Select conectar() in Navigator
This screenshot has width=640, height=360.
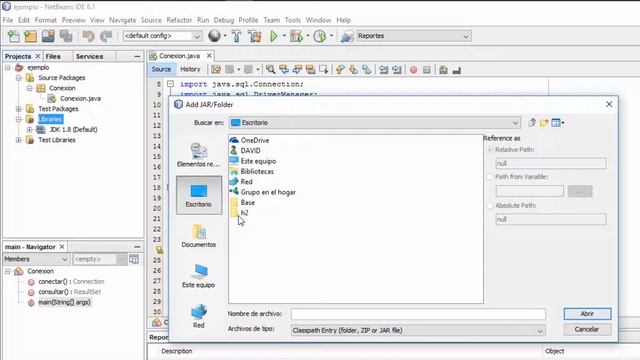click(x=71, y=282)
